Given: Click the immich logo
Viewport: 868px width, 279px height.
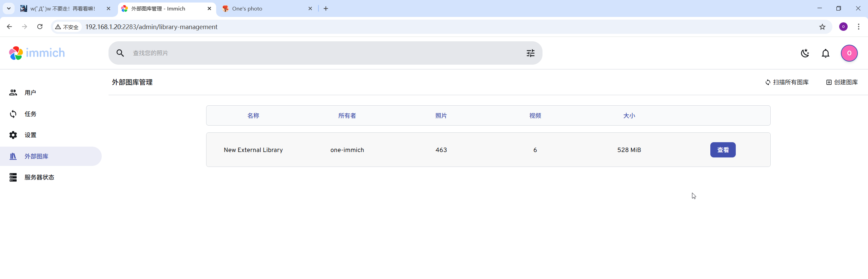Looking at the screenshot, I should (x=37, y=53).
